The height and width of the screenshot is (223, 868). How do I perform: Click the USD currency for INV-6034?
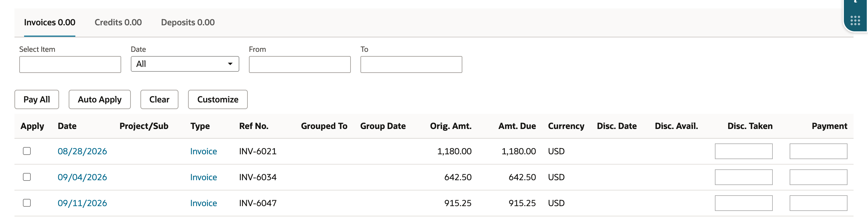coord(556,177)
